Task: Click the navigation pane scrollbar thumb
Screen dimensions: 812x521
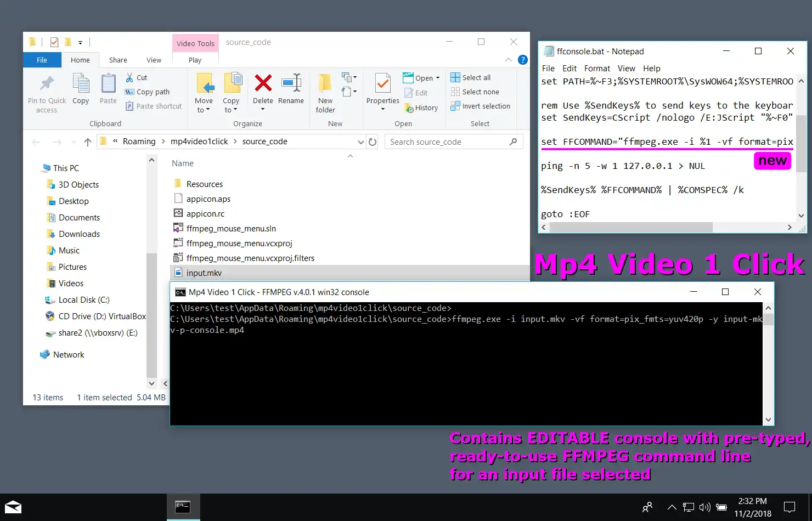Action: tap(151, 315)
